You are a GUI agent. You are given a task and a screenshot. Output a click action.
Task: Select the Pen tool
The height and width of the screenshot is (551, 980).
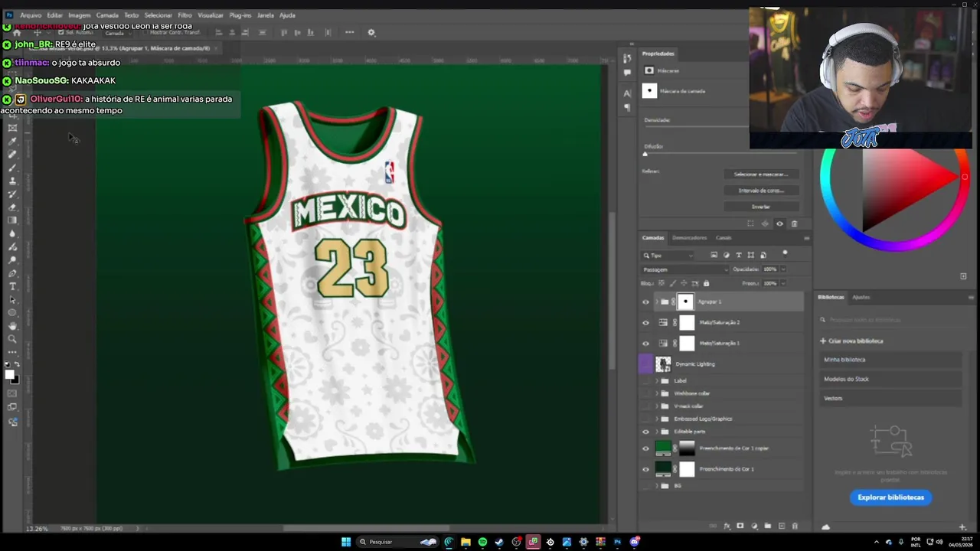pos(12,273)
